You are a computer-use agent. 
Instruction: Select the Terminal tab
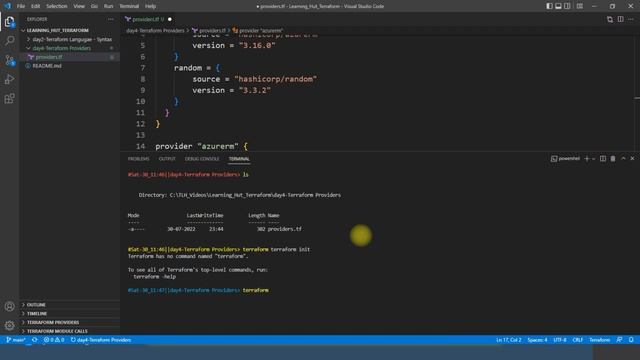click(239, 159)
